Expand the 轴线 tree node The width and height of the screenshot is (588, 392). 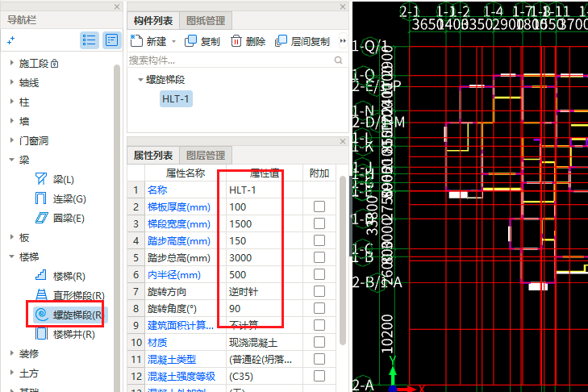click(11, 82)
